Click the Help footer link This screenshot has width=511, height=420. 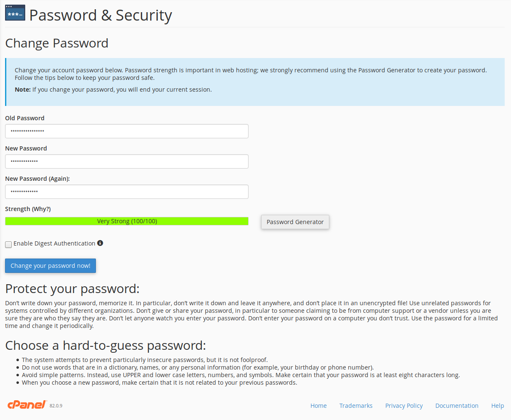[498, 406]
